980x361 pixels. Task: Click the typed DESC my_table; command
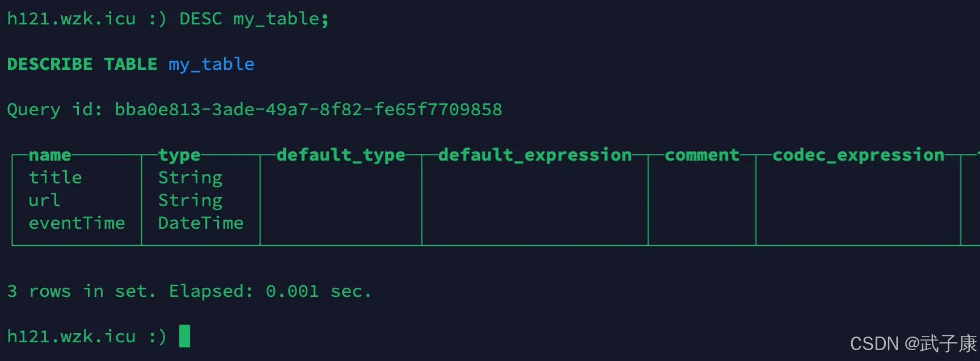[x=254, y=19]
